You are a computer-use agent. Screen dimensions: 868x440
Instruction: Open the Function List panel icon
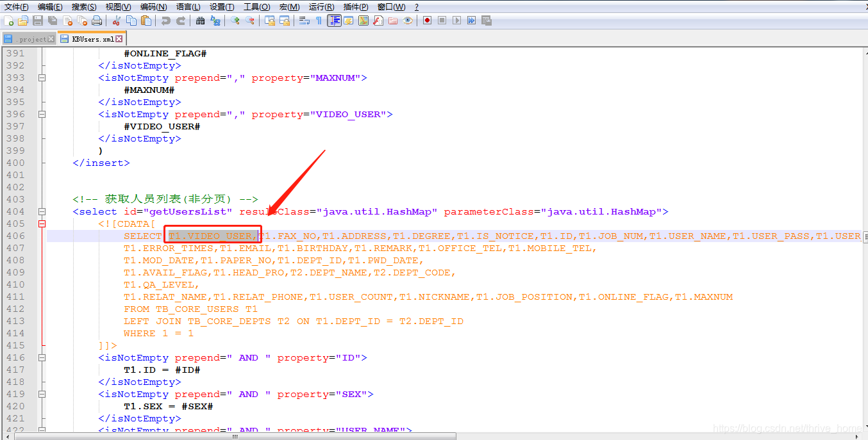tap(378, 20)
